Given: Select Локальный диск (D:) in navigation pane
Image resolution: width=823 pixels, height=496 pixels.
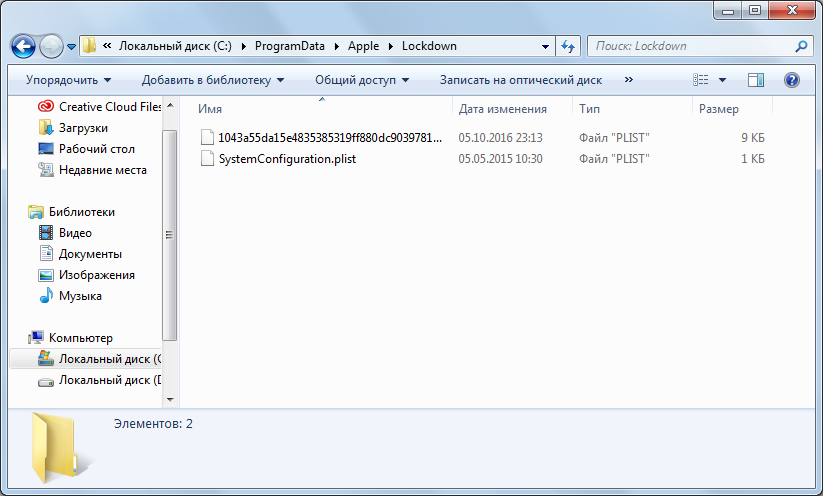Looking at the screenshot, I should [x=109, y=380].
